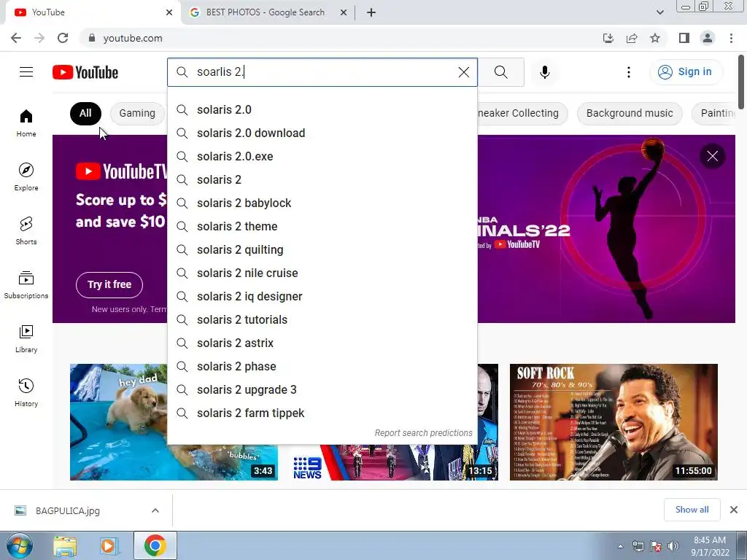
Task: Toggle the Chrome side panel icon
Action: click(x=684, y=38)
